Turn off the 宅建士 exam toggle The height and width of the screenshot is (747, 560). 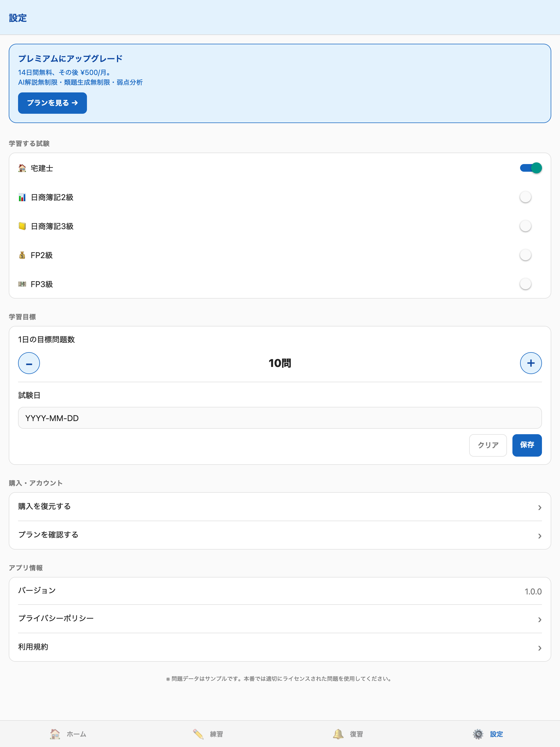[x=531, y=168]
